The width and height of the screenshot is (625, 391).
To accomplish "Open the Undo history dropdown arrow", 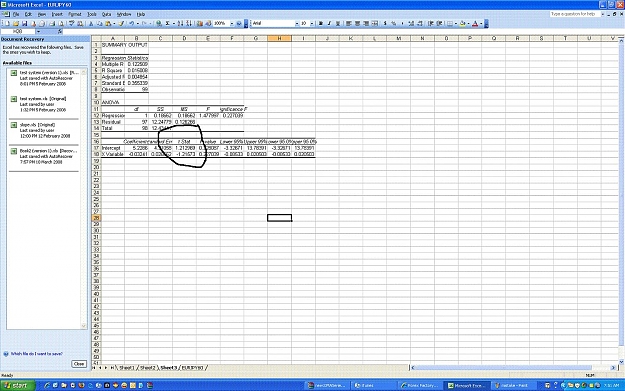I will (138, 24).
